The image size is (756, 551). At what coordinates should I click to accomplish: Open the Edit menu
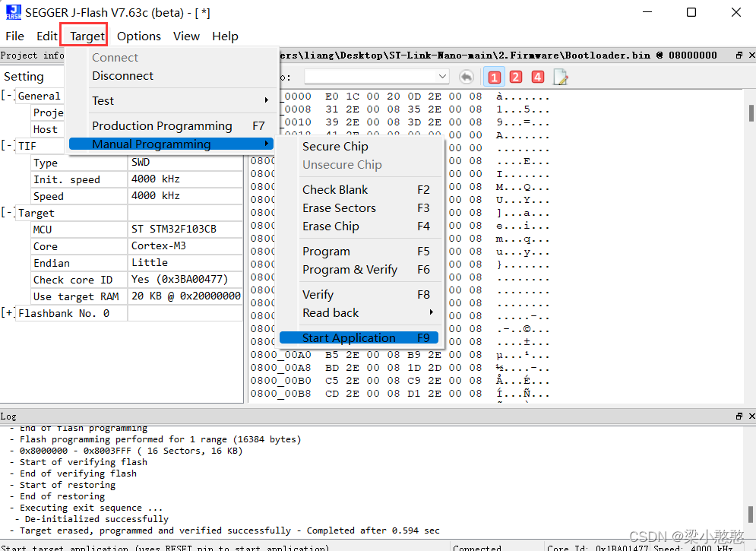tap(47, 36)
